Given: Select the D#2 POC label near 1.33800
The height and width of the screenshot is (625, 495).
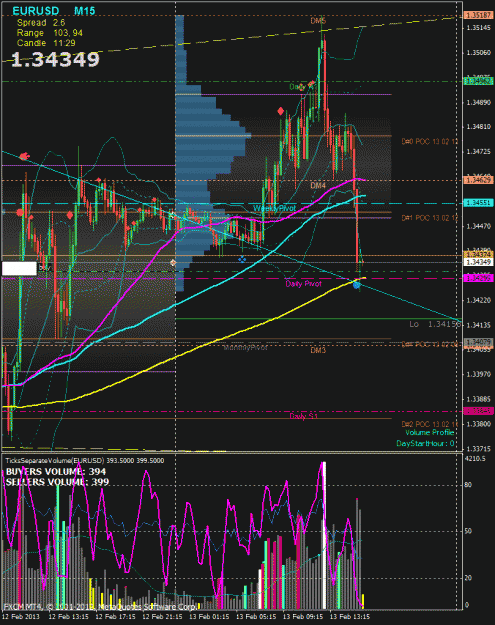Looking at the screenshot, I should (430, 424).
